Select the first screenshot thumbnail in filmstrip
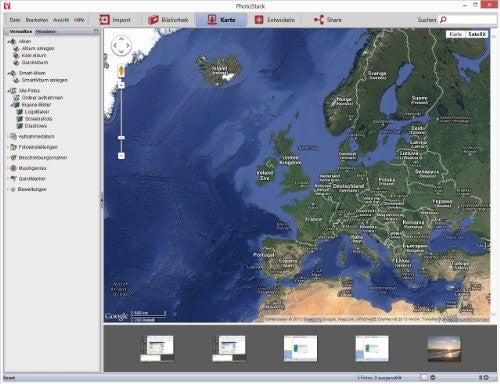The width and height of the screenshot is (500, 384). (157, 348)
